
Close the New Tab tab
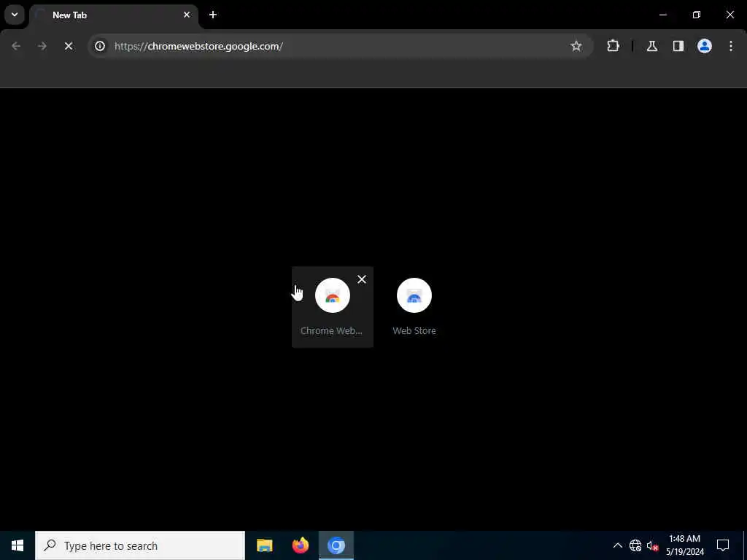point(187,15)
